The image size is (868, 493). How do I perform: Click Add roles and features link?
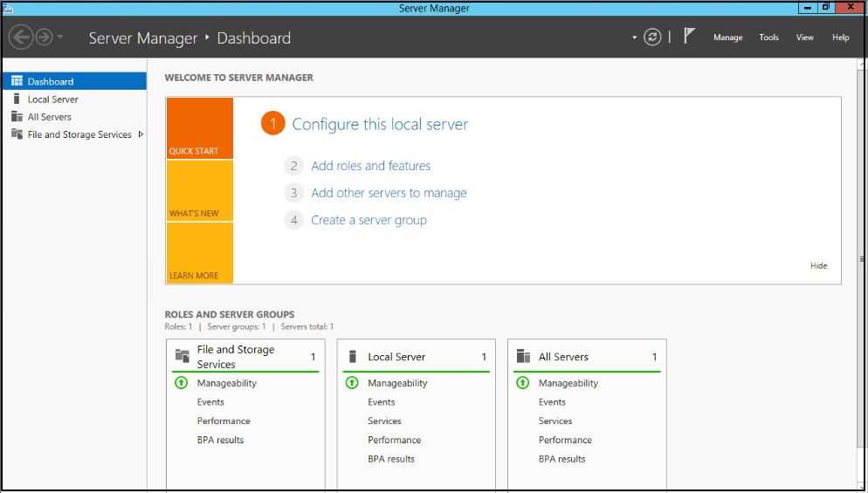pyautogui.click(x=371, y=166)
